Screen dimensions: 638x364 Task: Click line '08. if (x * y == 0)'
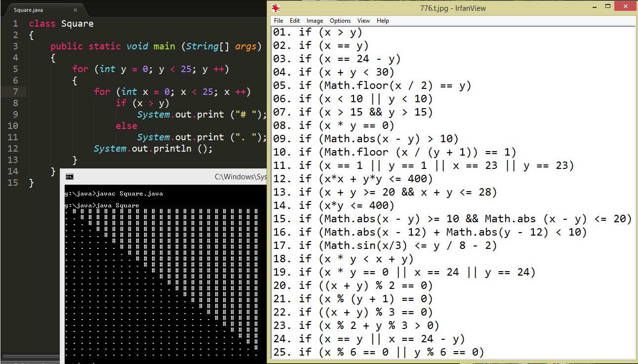click(x=334, y=125)
